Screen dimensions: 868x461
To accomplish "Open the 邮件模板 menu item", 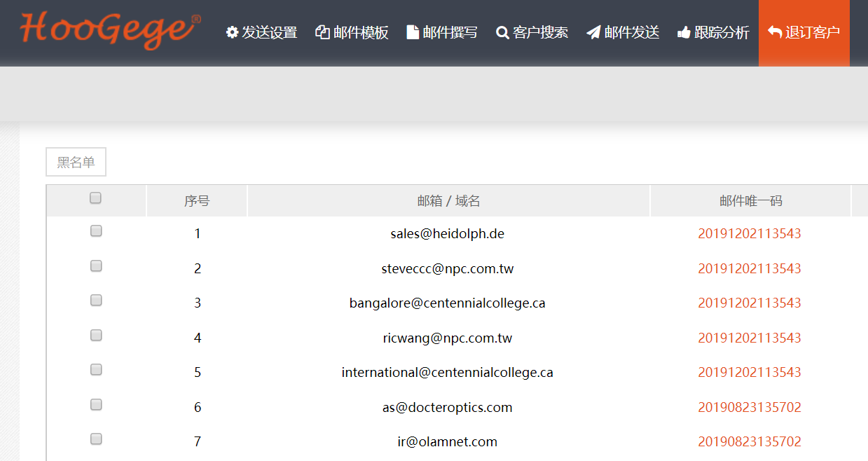I will point(361,33).
